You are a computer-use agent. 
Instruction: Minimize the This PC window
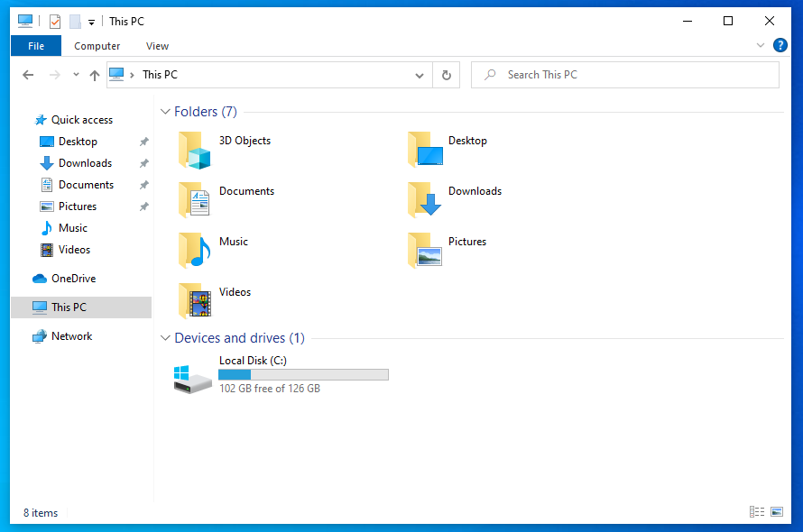point(688,21)
